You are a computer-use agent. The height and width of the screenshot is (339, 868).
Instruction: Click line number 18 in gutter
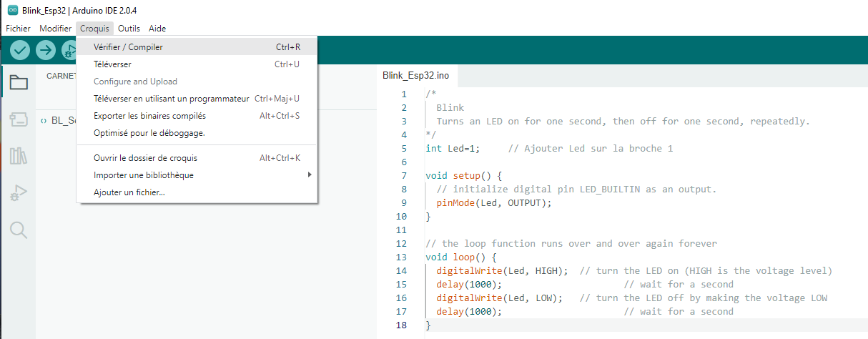click(401, 325)
